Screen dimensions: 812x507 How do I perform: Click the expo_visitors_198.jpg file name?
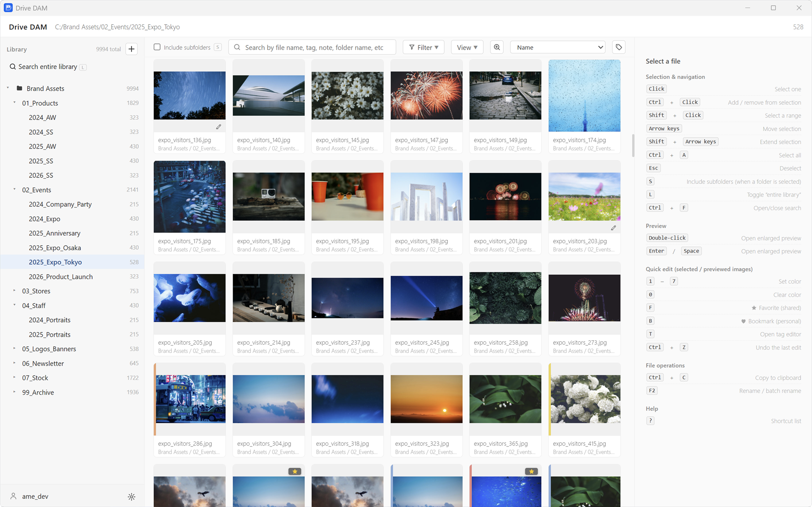[x=421, y=241]
